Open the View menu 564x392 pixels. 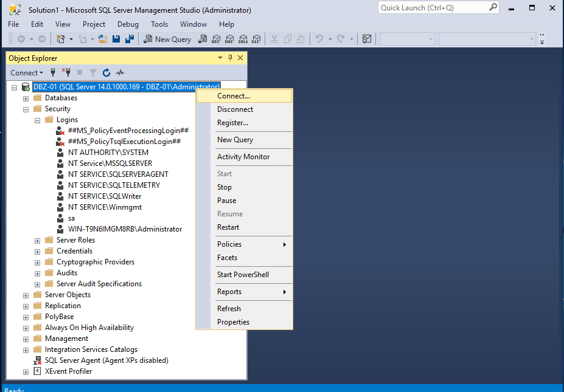click(63, 24)
